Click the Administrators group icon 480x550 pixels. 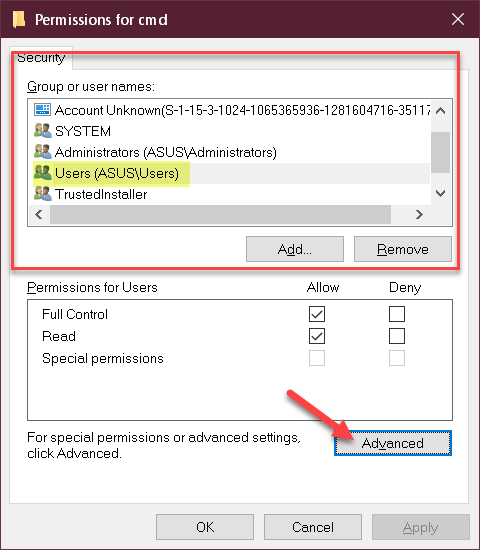click(x=42, y=152)
